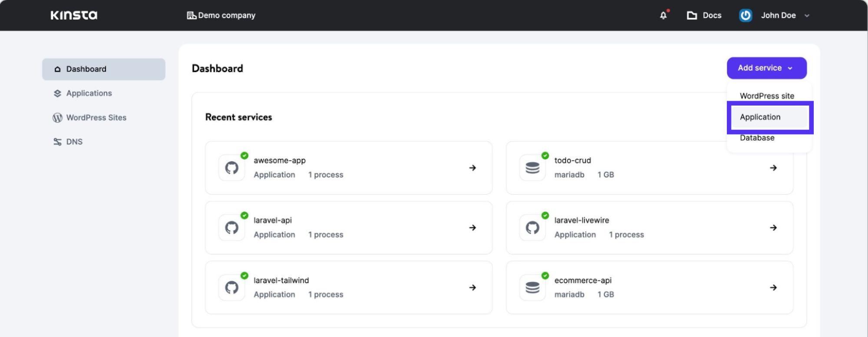
Task: Click the arrow on laravel-api card
Action: click(x=472, y=228)
